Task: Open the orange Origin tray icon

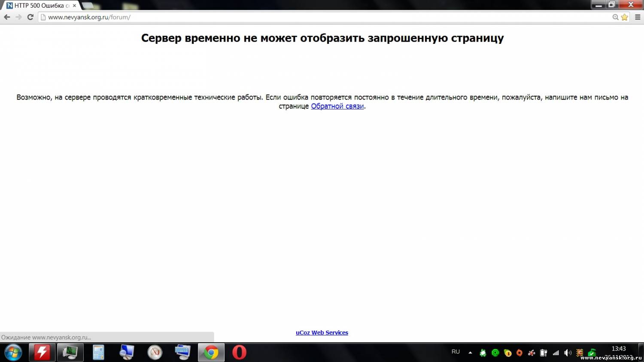Action: (519, 353)
